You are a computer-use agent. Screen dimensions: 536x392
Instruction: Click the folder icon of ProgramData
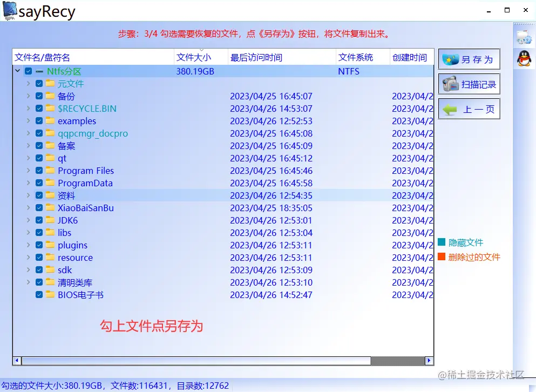(x=50, y=183)
